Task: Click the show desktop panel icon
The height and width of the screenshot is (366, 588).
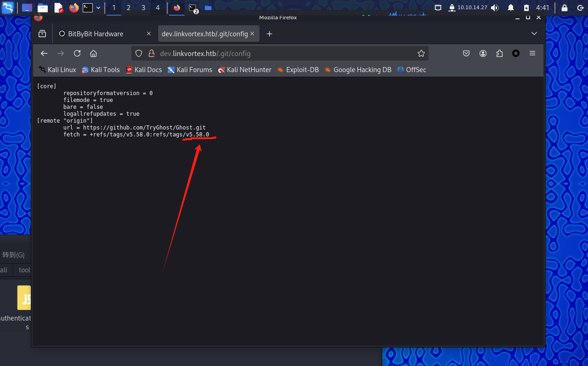Action: (27, 8)
